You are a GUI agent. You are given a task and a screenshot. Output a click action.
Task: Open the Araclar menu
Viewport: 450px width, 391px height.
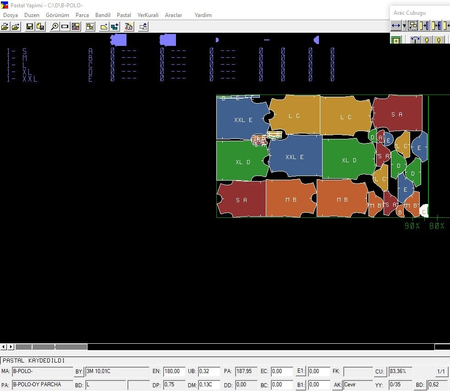click(173, 15)
